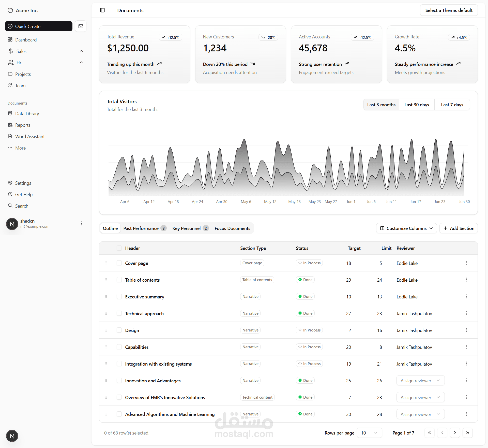Screen dimensions: 488x448
Task: Open Search from the sidebar
Action: 21,206
